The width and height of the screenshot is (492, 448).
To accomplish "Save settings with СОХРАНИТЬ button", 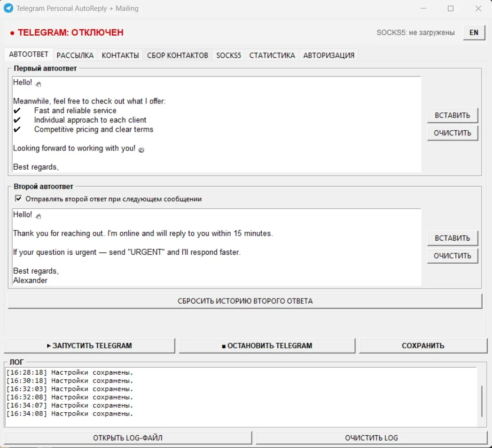I will (423, 346).
